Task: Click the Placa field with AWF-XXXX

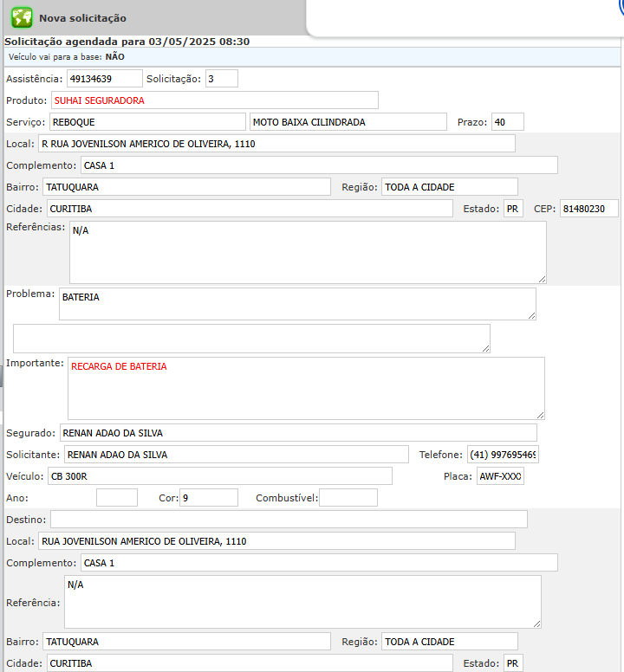Action: coord(500,476)
